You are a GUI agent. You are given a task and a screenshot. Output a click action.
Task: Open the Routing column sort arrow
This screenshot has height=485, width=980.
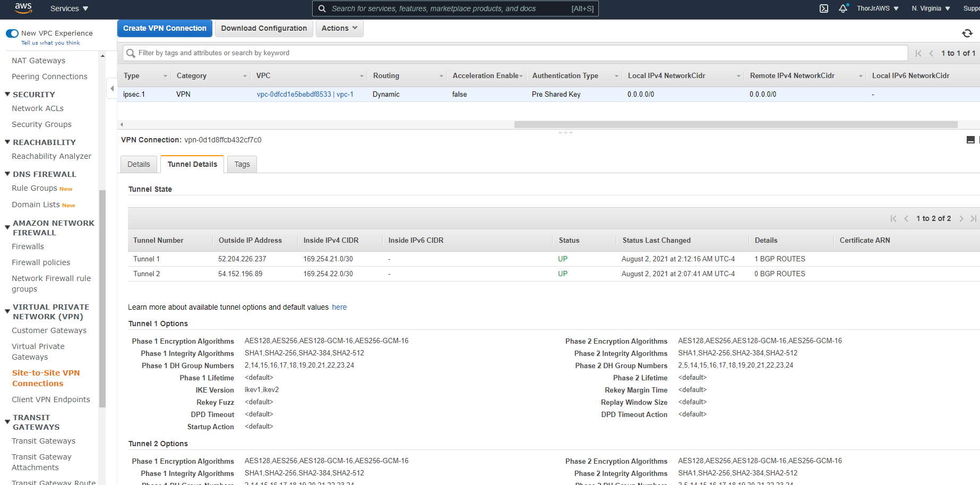(441, 76)
